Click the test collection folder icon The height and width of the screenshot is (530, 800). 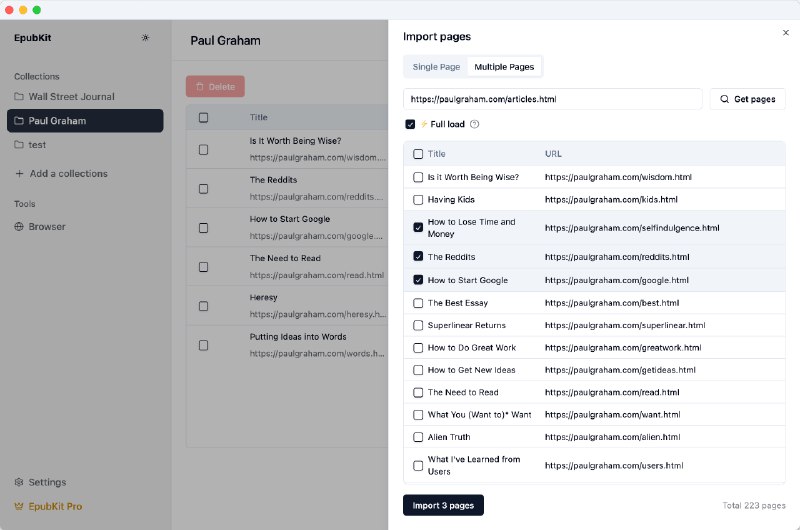click(19, 145)
